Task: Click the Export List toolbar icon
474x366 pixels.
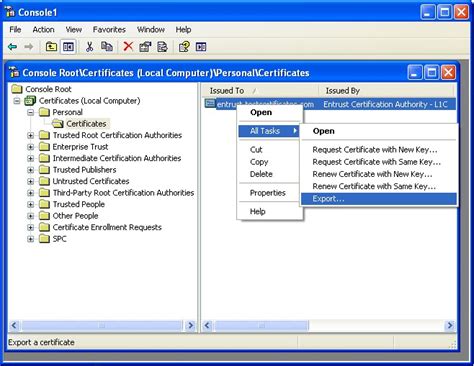Action: pos(162,47)
